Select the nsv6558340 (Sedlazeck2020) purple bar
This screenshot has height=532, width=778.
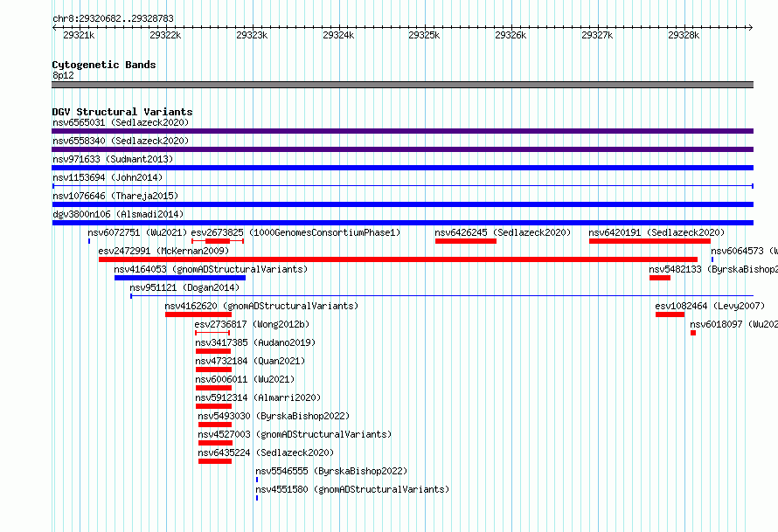402,149
